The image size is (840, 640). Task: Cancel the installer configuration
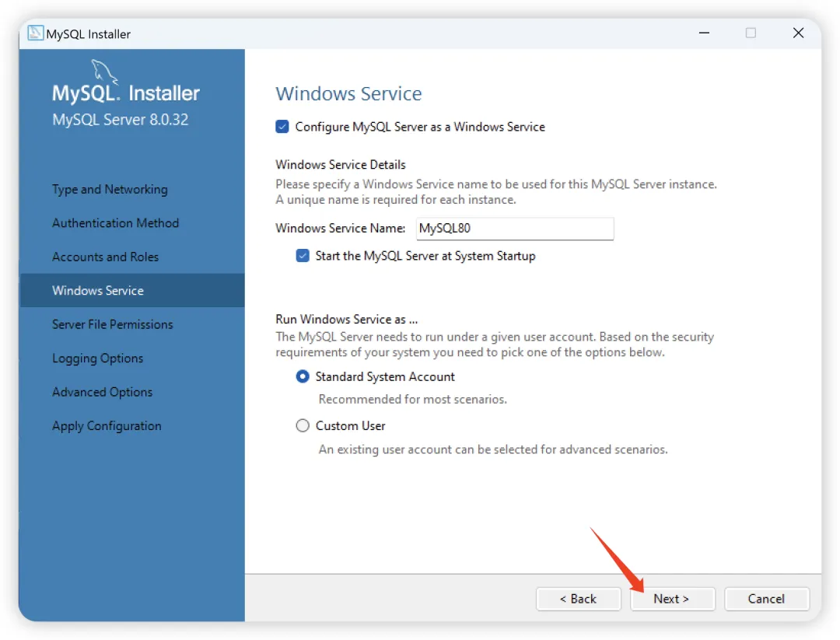(767, 599)
